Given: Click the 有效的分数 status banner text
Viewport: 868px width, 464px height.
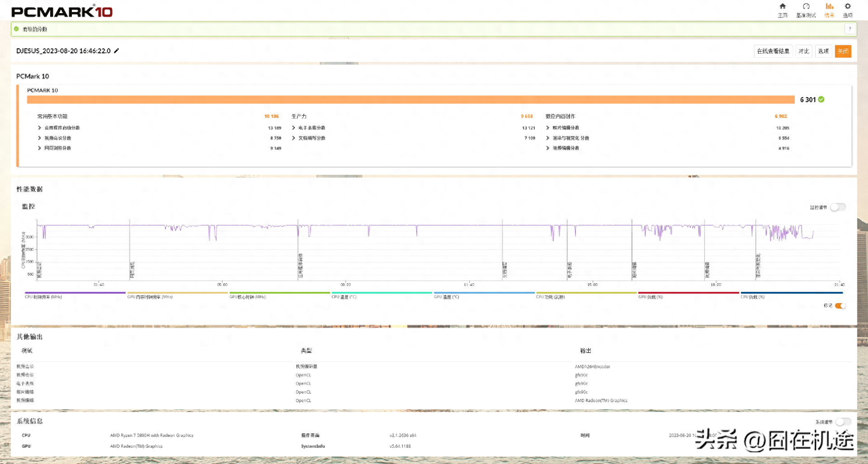Looking at the screenshot, I should (35, 29).
